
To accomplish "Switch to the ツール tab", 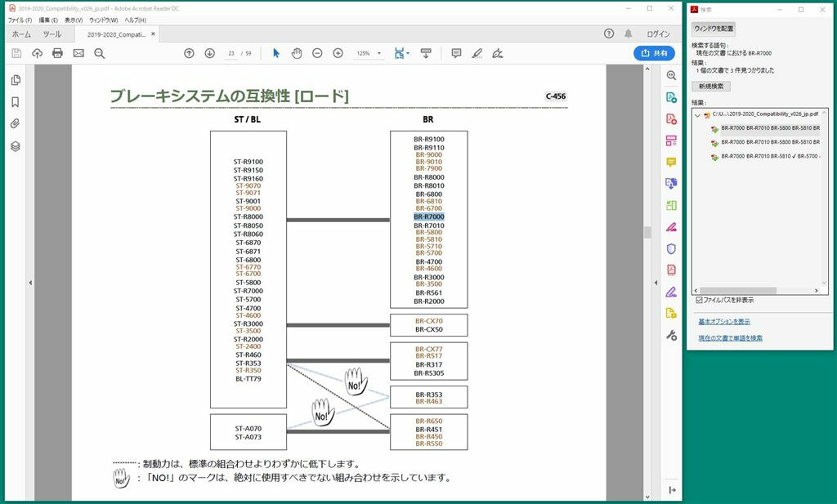I will [51, 34].
